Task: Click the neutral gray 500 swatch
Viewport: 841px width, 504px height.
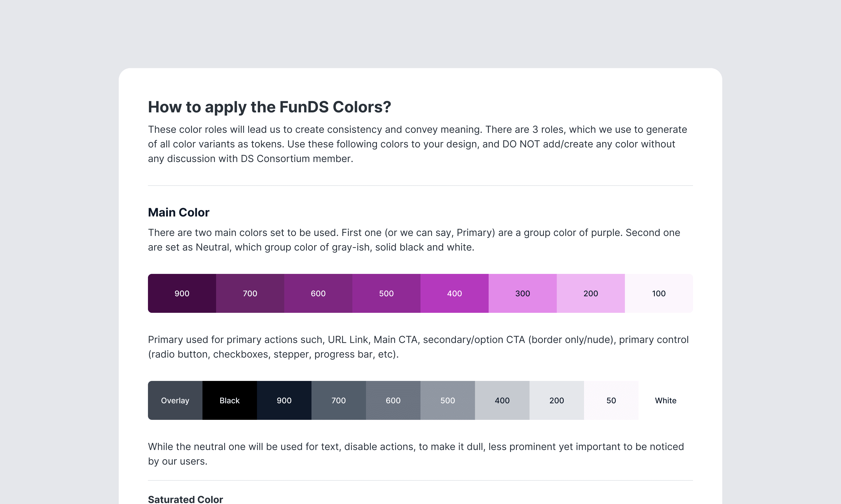Action: (x=448, y=400)
